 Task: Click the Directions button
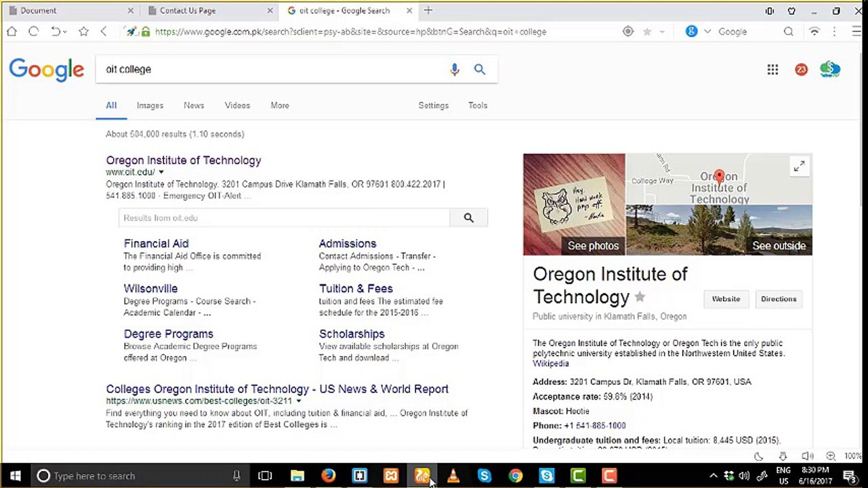point(779,299)
